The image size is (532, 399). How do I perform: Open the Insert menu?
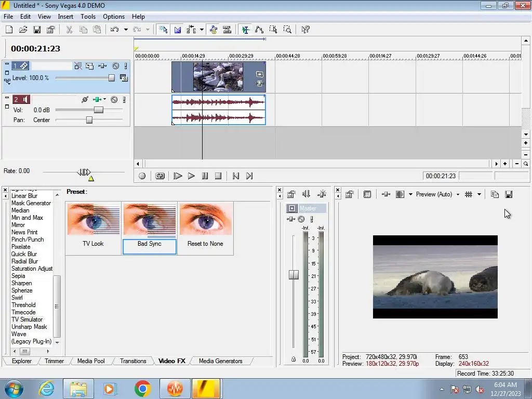(x=65, y=16)
